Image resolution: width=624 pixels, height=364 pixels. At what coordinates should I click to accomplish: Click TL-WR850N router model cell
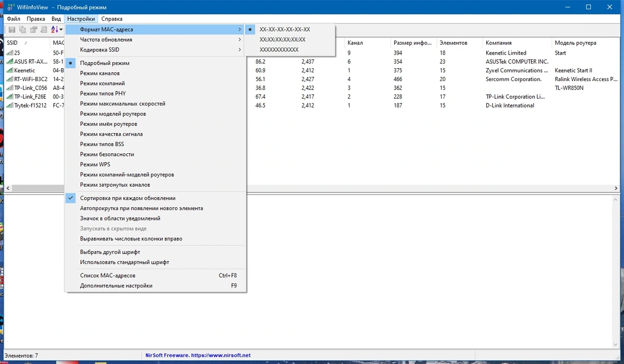(x=569, y=88)
